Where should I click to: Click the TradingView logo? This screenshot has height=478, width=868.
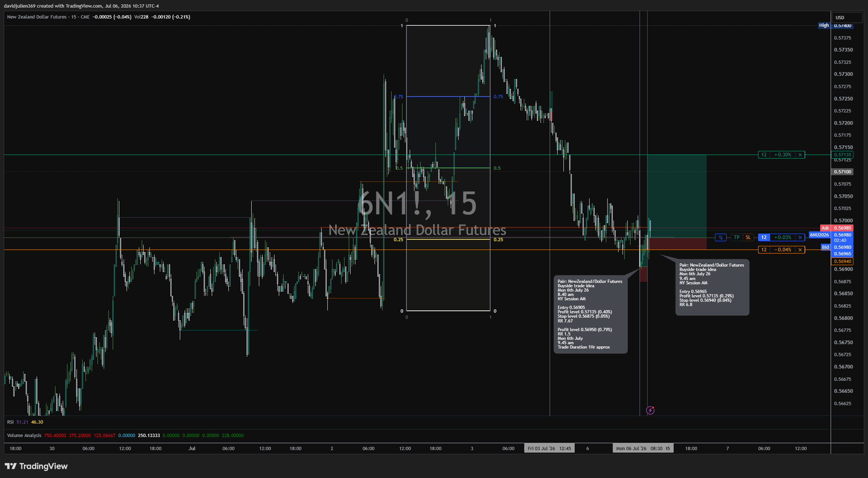(x=36, y=466)
